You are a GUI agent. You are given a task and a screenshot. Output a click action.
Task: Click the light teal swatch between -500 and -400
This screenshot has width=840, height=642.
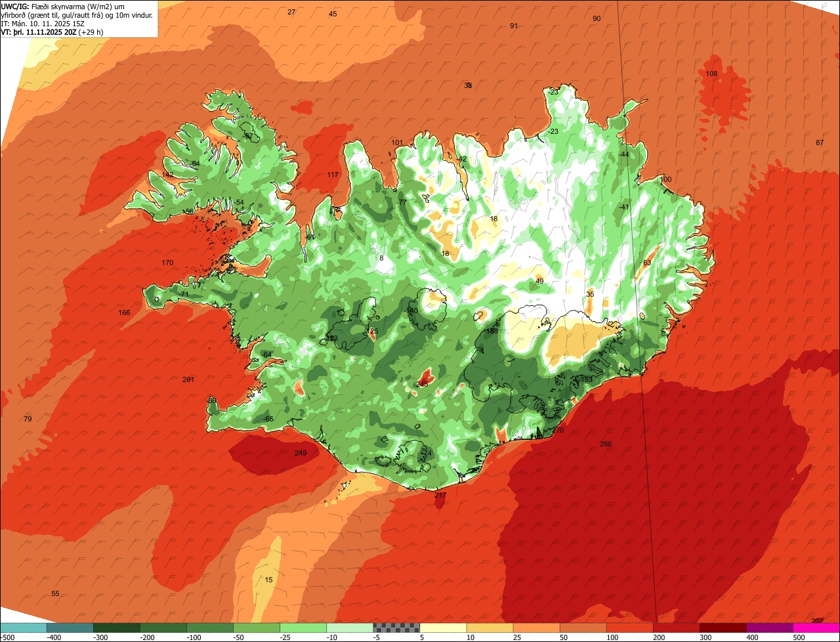click(23, 628)
